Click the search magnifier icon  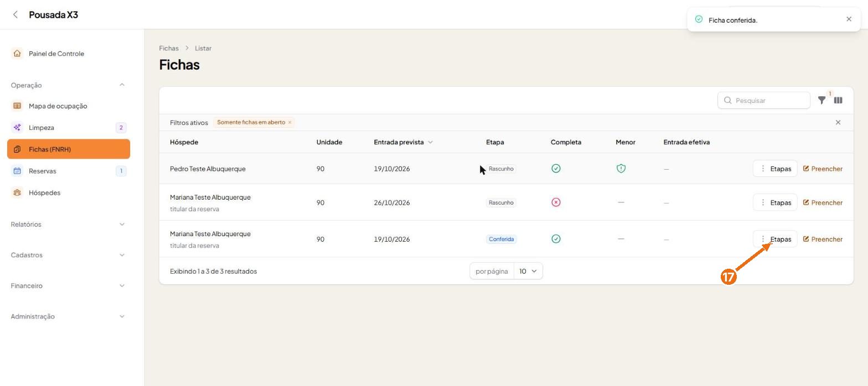pos(728,100)
